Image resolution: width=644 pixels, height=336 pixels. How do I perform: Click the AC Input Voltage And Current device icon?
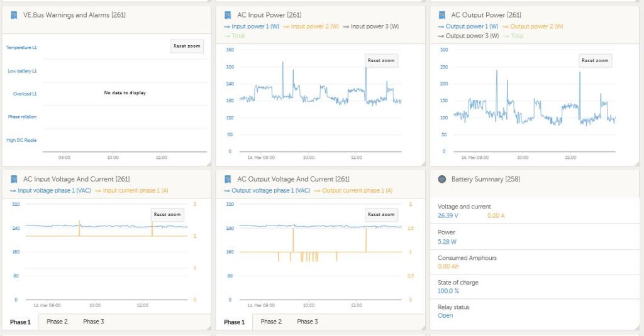(x=14, y=180)
